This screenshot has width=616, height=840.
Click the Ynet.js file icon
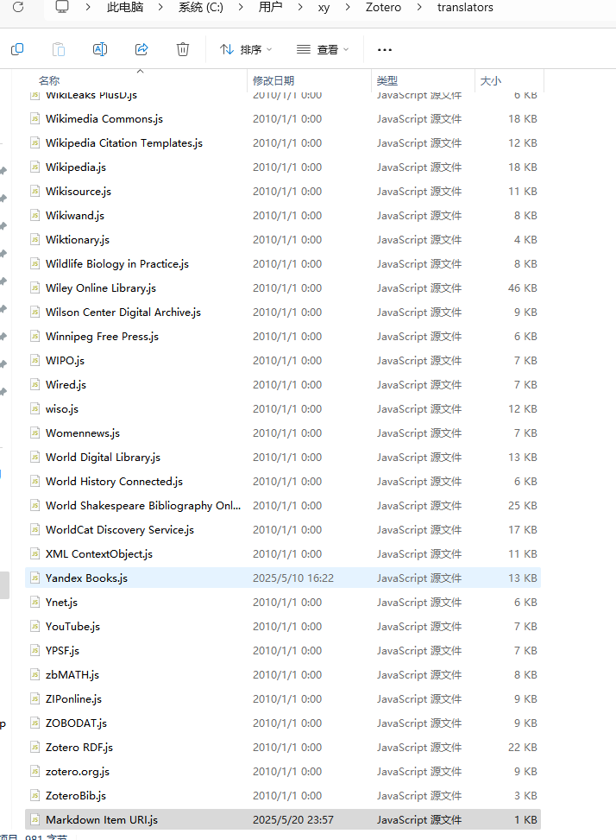coord(35,602)
